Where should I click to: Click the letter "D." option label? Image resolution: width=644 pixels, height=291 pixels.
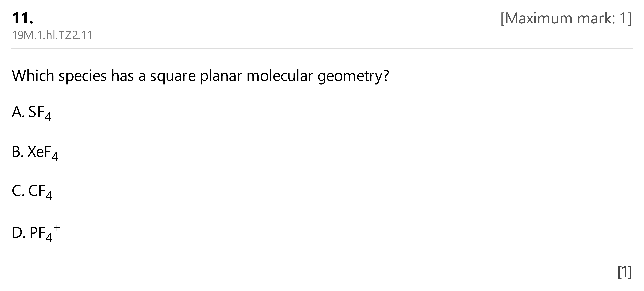(18, 233)
